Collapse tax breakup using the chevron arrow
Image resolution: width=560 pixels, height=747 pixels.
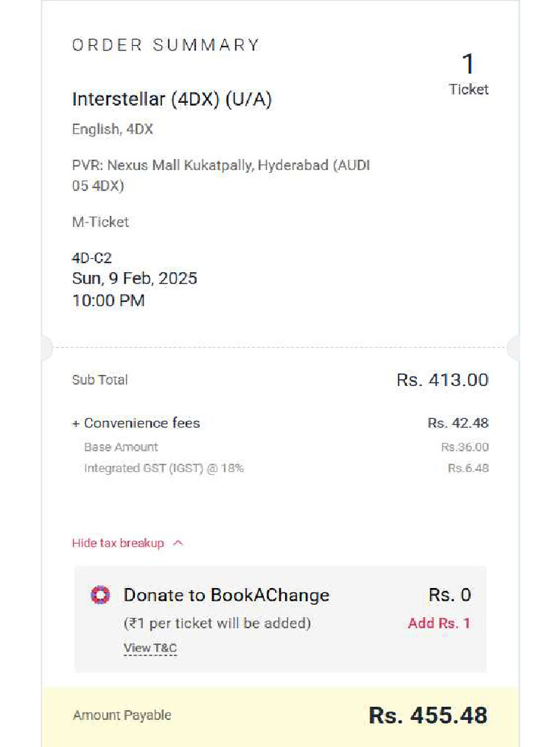[178, 543]
